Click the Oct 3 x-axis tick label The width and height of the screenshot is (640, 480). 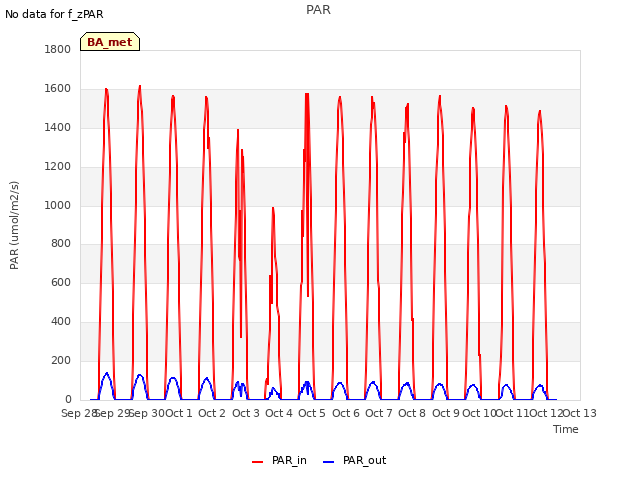tap(246, 413)
